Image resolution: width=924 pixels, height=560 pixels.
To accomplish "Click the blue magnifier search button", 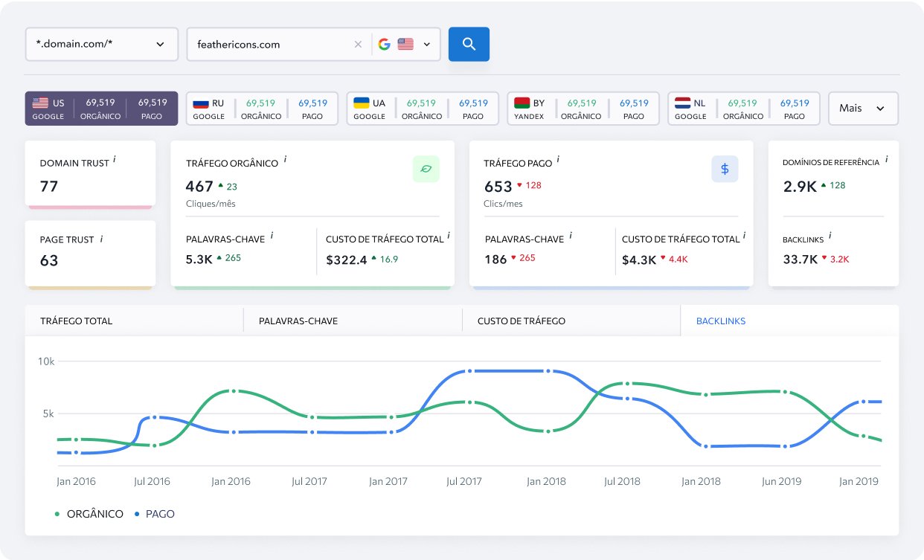I will [469, 44].
